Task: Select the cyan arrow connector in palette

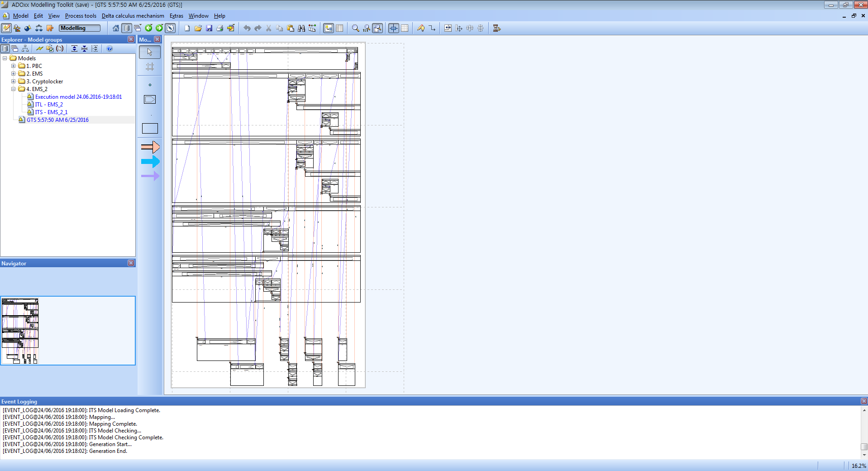Action: click(150, 162)
